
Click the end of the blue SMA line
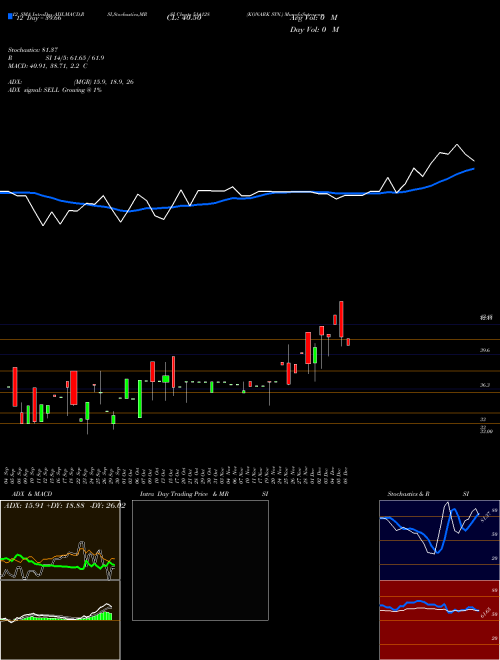click(474, 168)
